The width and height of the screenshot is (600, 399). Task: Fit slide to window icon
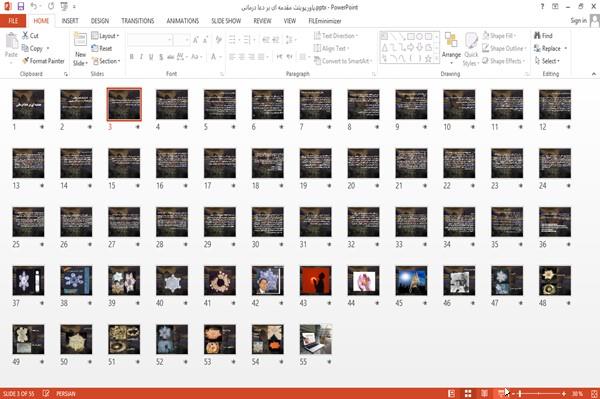[594, 393]
